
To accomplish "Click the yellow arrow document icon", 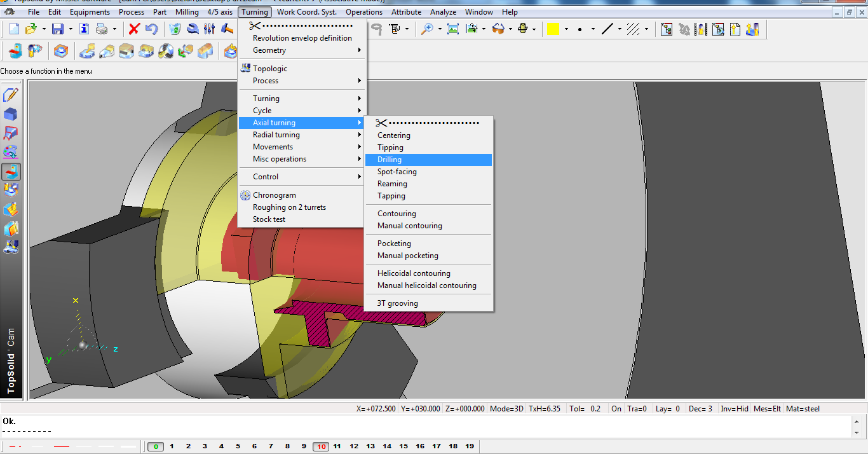I will 735,29.
